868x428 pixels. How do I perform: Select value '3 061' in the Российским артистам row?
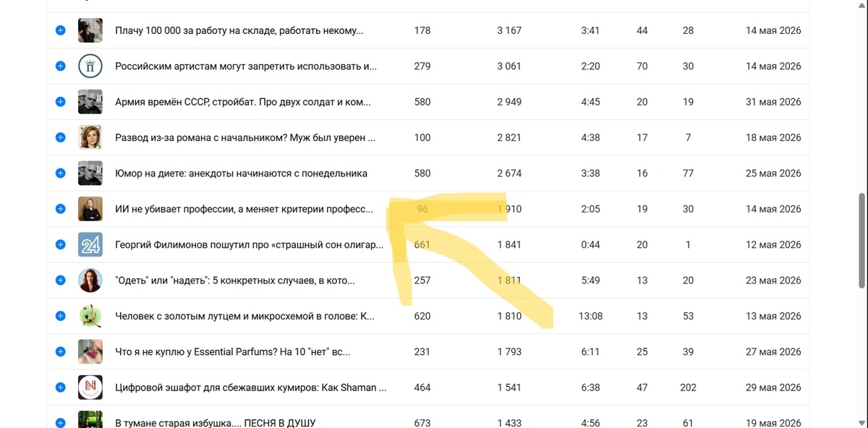pos(509,66)
